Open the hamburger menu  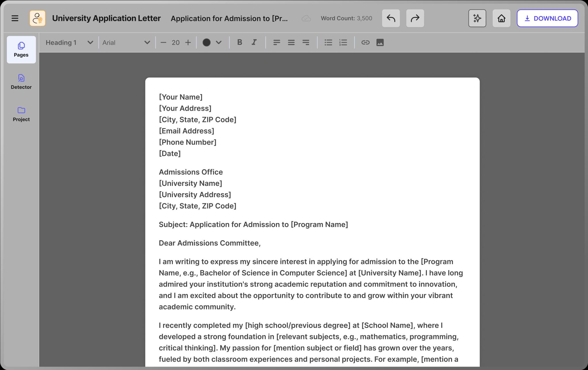click(x=15, y=18)
